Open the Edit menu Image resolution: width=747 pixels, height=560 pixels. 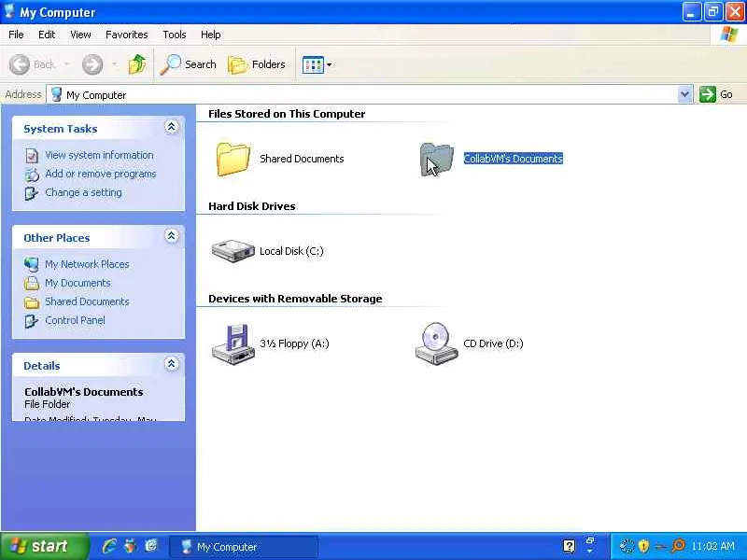click(47, 35)
